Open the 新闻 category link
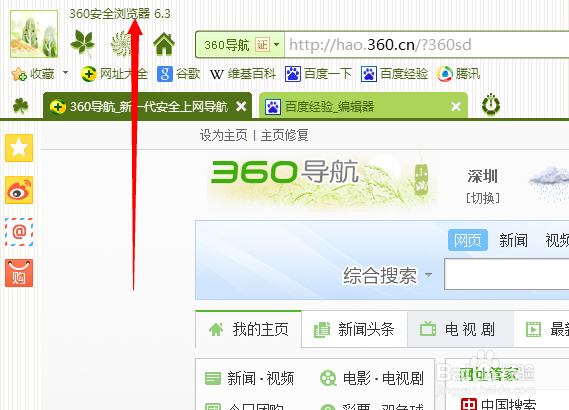This screenshot has width=569, height=410. coord(241,378)
